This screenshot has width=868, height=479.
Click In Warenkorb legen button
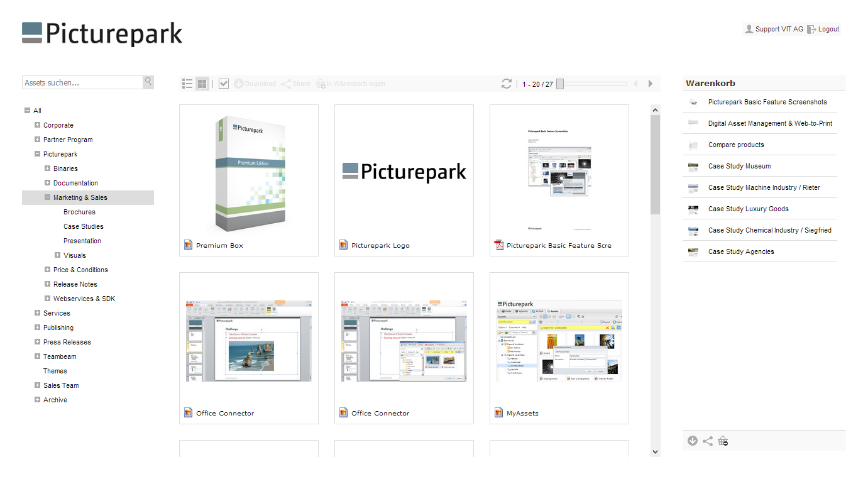pos(350,84)
